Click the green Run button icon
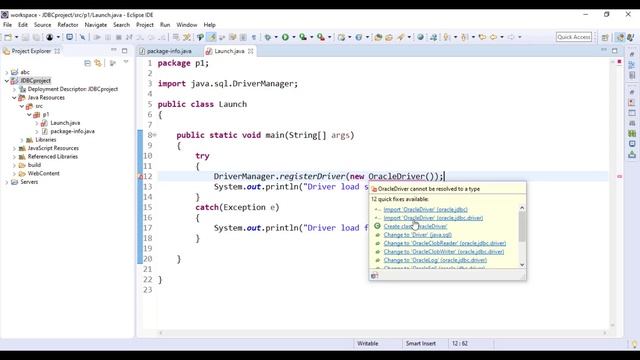 tap(285, 37)
